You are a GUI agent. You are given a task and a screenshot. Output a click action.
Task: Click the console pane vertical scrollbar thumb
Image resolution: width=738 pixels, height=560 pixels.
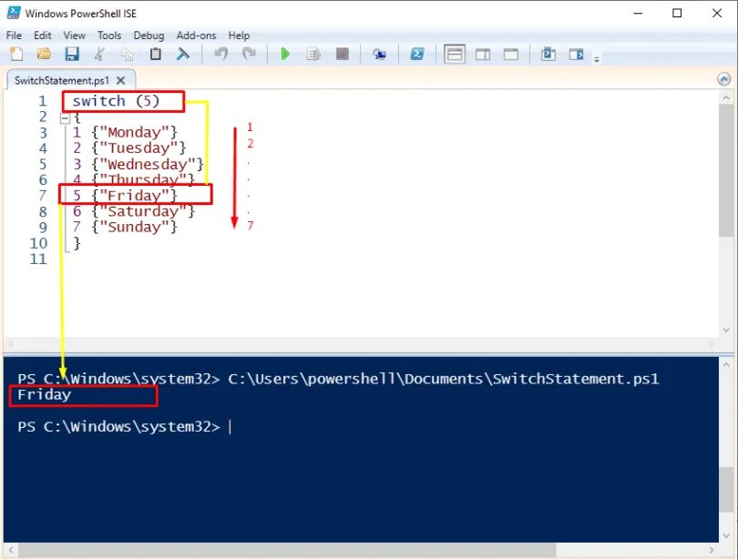tap(726, 491)
